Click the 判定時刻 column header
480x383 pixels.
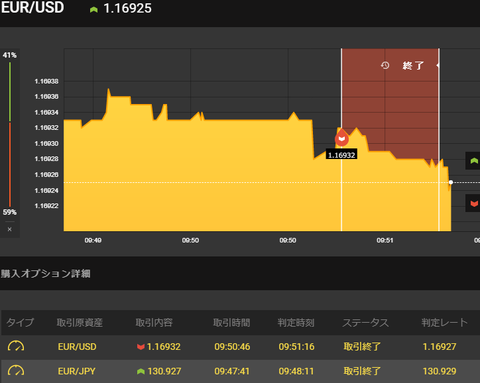coord(296,322)
